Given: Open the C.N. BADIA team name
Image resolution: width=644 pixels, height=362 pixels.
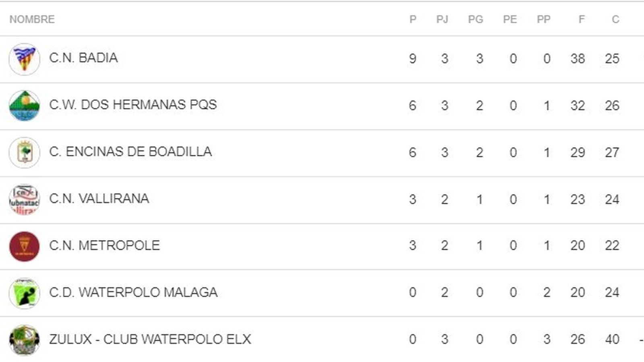Looking at the screenshot, I should [83, 58].
